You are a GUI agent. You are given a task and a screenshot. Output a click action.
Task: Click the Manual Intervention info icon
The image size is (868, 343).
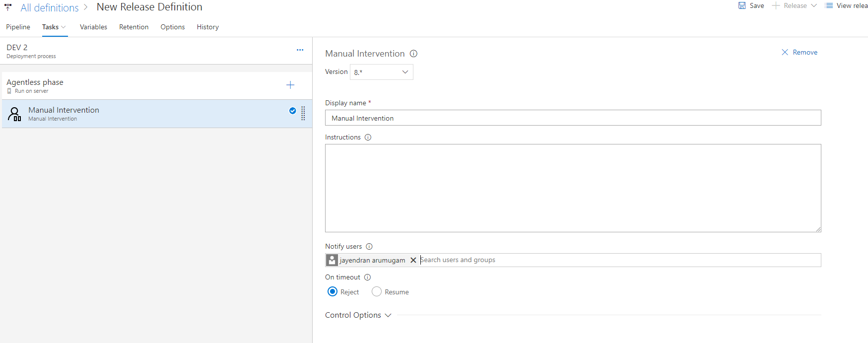413,54
